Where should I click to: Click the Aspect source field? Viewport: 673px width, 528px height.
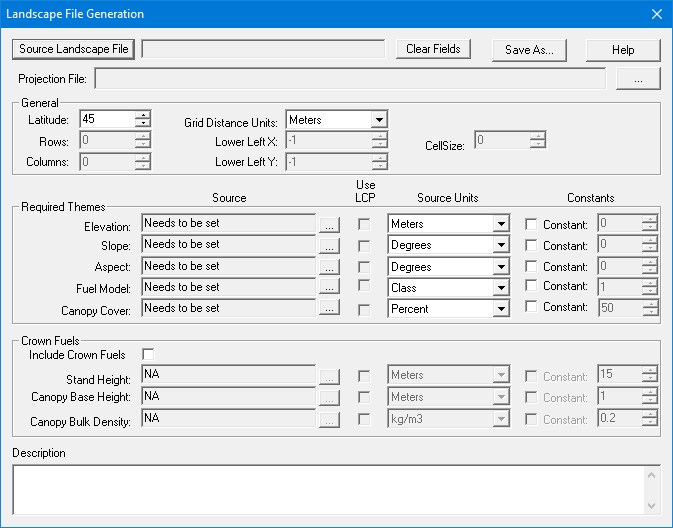pos(228,266)
